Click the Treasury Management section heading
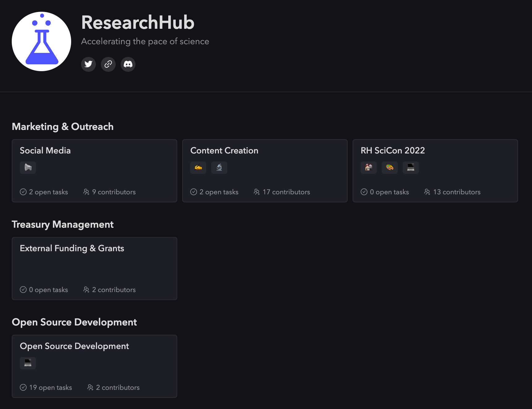Viewport: 532px width, 409px height. click(x=62, y=224)
